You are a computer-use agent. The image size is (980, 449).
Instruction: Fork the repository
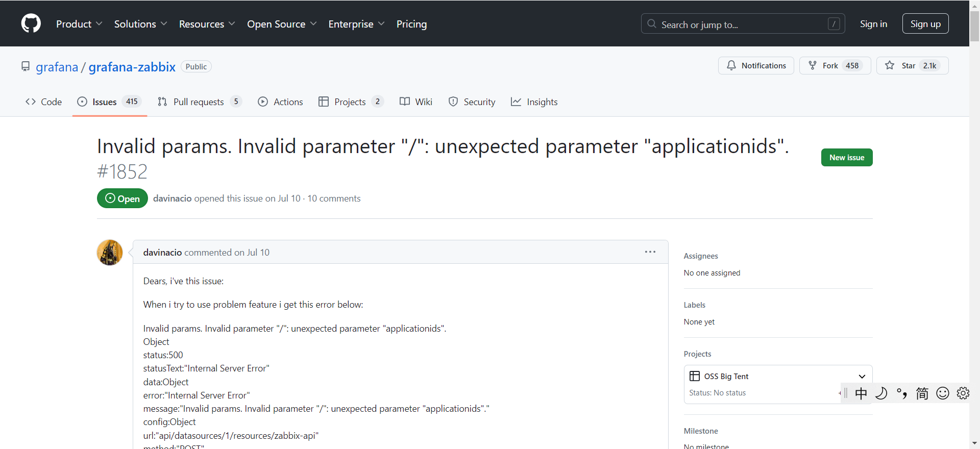pos(835,66)
